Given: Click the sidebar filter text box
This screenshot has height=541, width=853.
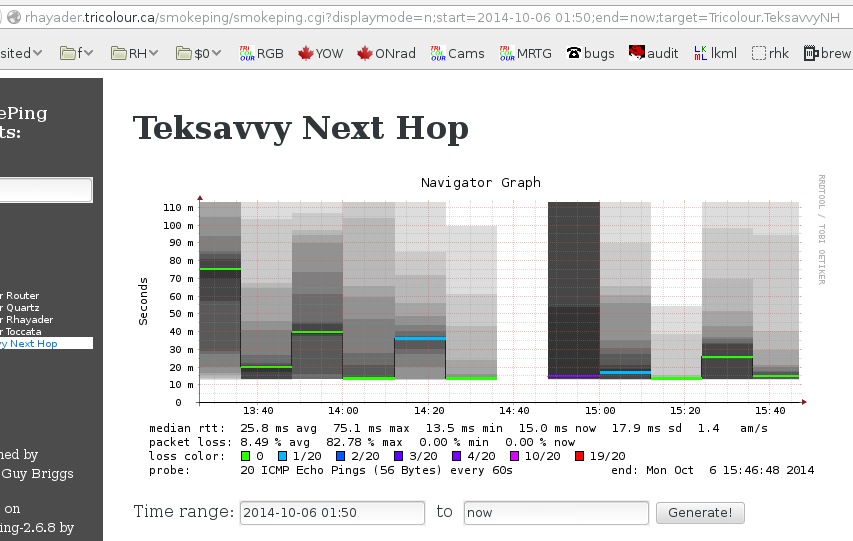Looking at the screenshot, I should pyautogui.click(x=46, y=190).
